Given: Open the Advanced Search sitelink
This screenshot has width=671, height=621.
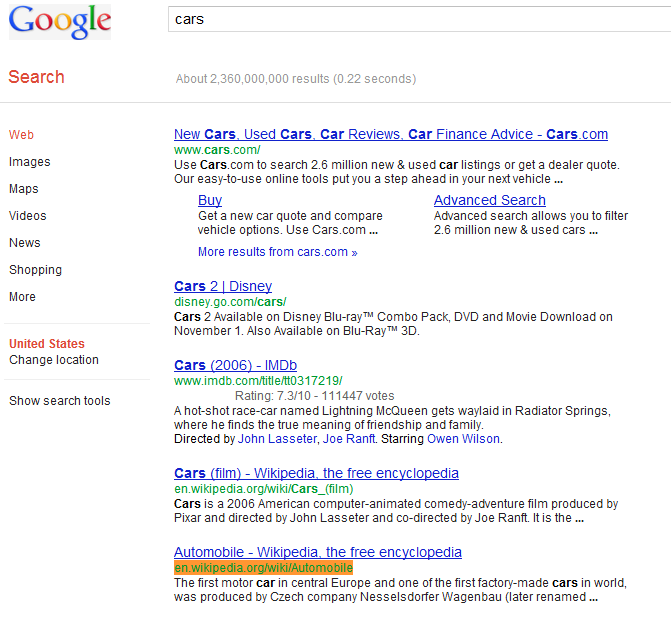Looking at the screenshot, I should tap(490, 200).
